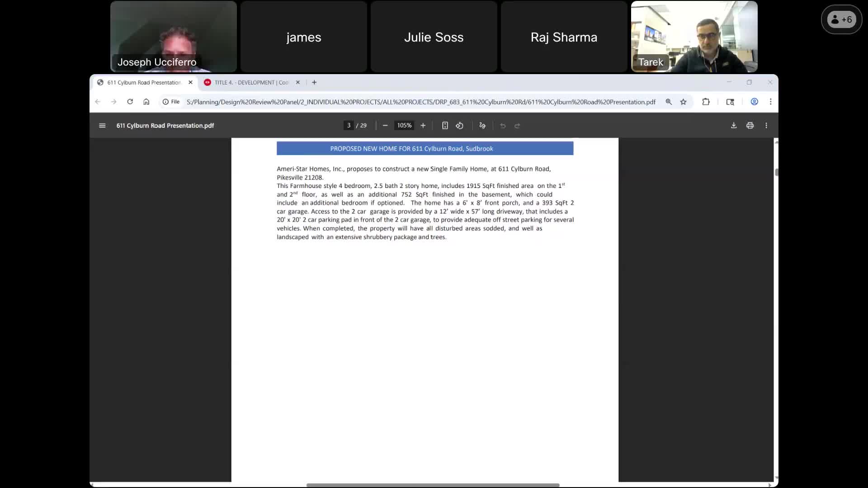Screen dimensions: 868x488
Task: Switch to TITLE 4. - DEVELOPMENT tab
Action: 251,82
